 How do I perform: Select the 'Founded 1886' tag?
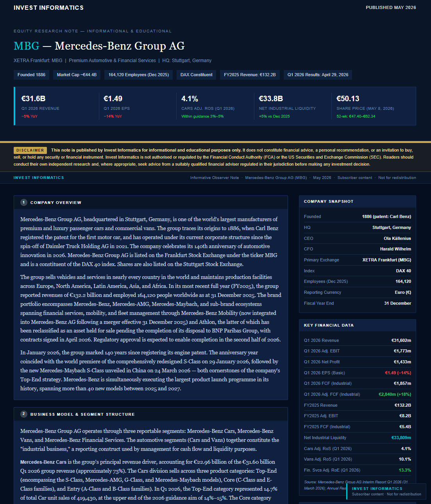(x=31, y=75)
